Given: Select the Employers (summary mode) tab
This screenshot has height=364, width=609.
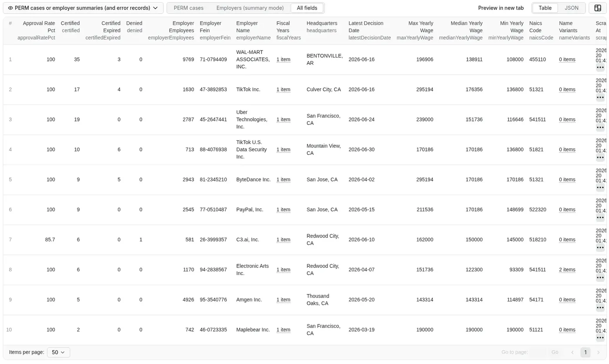Looking at the screenshot, I should tap(250, 8).
